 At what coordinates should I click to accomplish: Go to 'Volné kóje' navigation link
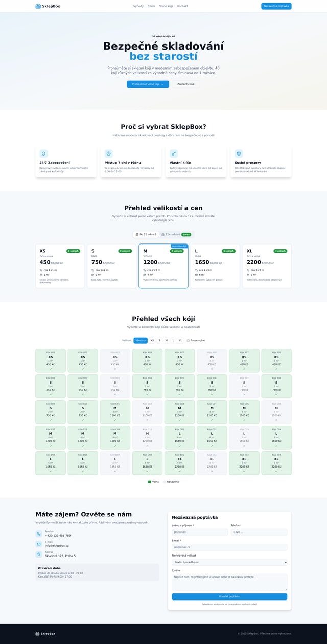click(x=166, y=6)
